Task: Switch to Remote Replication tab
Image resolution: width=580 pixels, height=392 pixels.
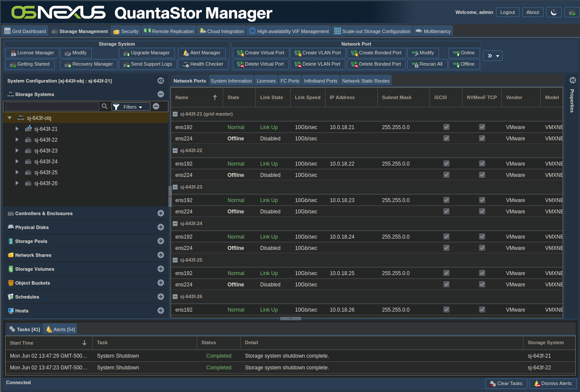Action: pos(169,31)
